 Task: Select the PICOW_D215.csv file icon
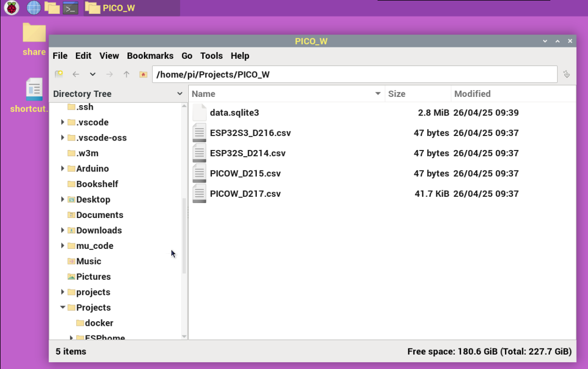coord(199,173)
